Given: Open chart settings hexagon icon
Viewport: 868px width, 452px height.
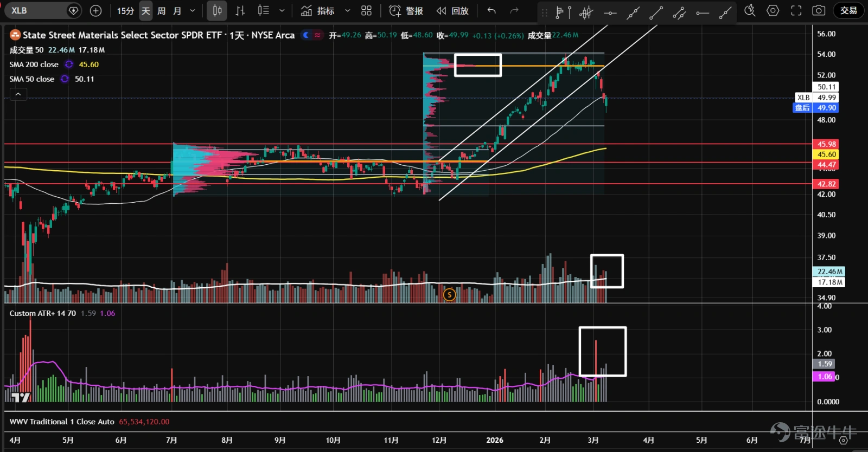Looking at the screenshot, I should point(773,10).
